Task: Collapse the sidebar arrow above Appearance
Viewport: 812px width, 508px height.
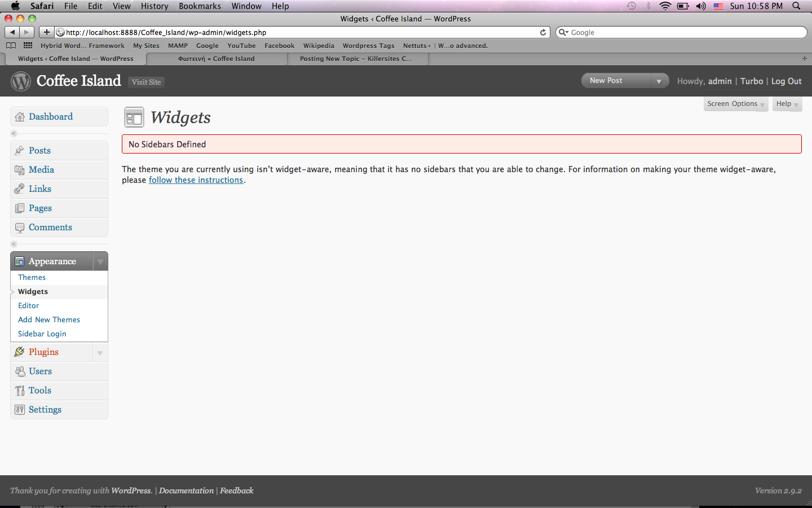Action: click(14, 244)
